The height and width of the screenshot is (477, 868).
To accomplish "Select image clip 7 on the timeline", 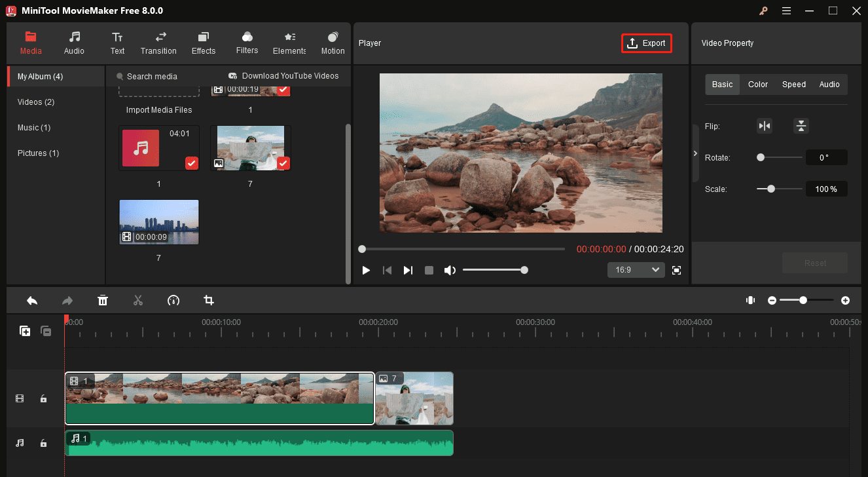I will pos(414,398).
